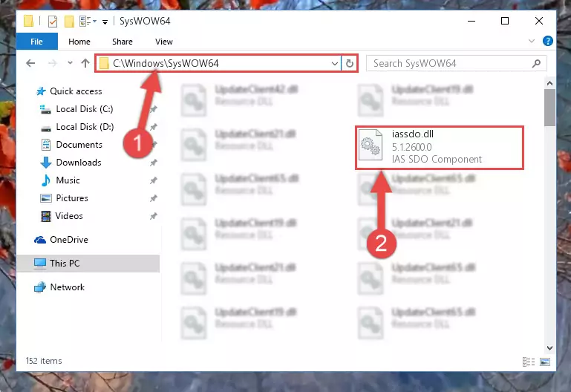
Task: Click the pin icon beside Downloads
Action: click(x=154, y=163)
